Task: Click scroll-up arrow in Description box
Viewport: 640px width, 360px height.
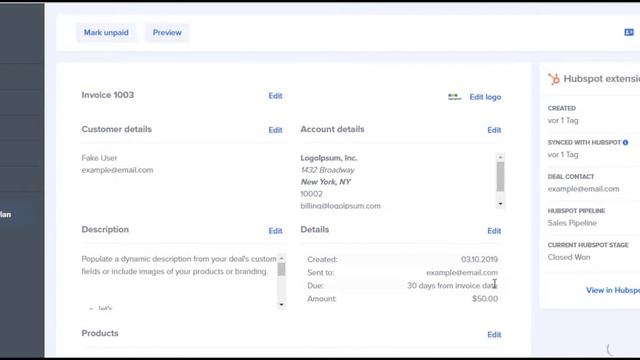Action: pos(281,258)
